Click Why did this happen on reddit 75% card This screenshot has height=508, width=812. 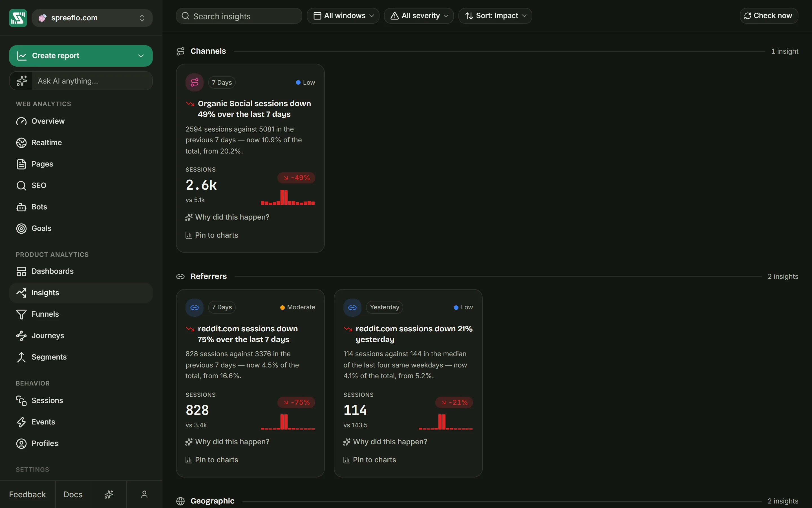tap(228, 442)
